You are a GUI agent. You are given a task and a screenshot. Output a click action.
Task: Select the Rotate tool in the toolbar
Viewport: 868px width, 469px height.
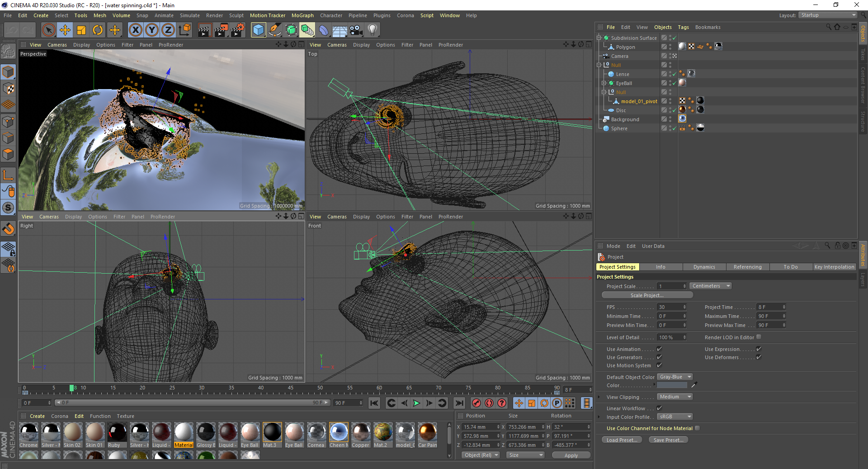point(98,30)
